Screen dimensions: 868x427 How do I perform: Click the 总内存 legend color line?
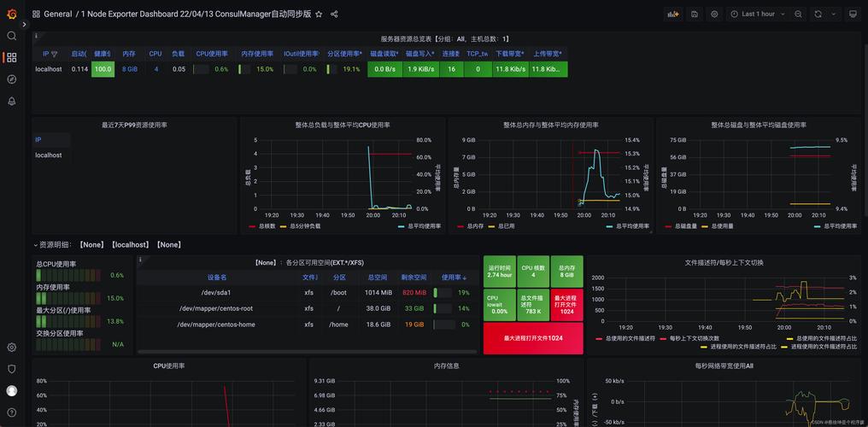pos(460,226)
